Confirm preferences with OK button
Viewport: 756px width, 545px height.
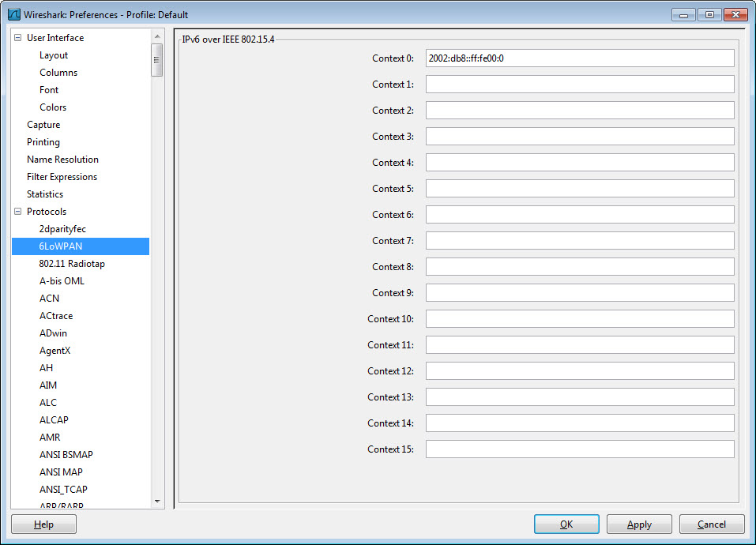tap(566, 524)
